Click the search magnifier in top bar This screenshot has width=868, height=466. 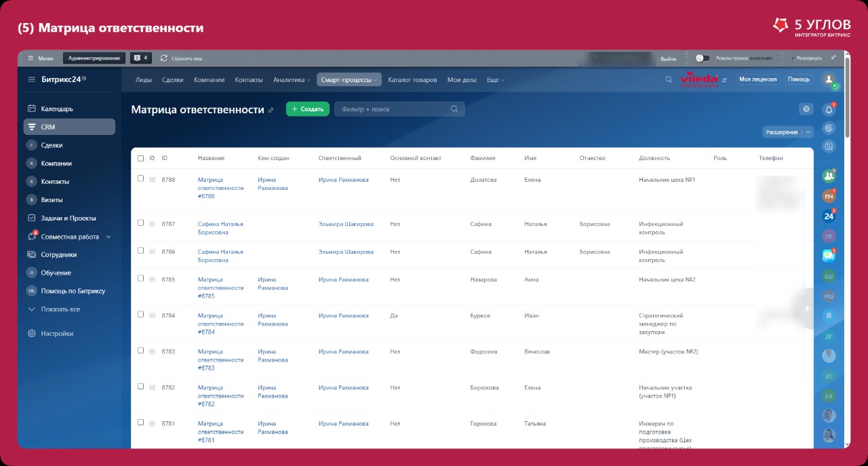tap(669, 79)
